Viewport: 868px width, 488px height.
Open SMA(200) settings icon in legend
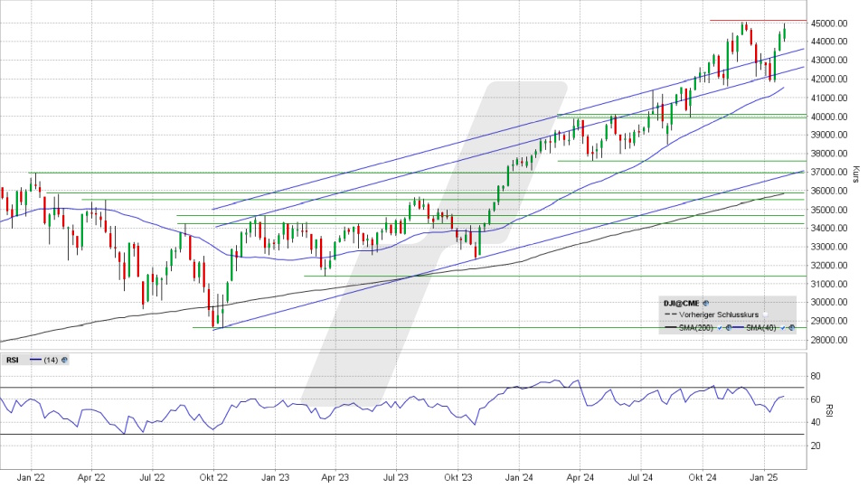(x=729, y=327)
